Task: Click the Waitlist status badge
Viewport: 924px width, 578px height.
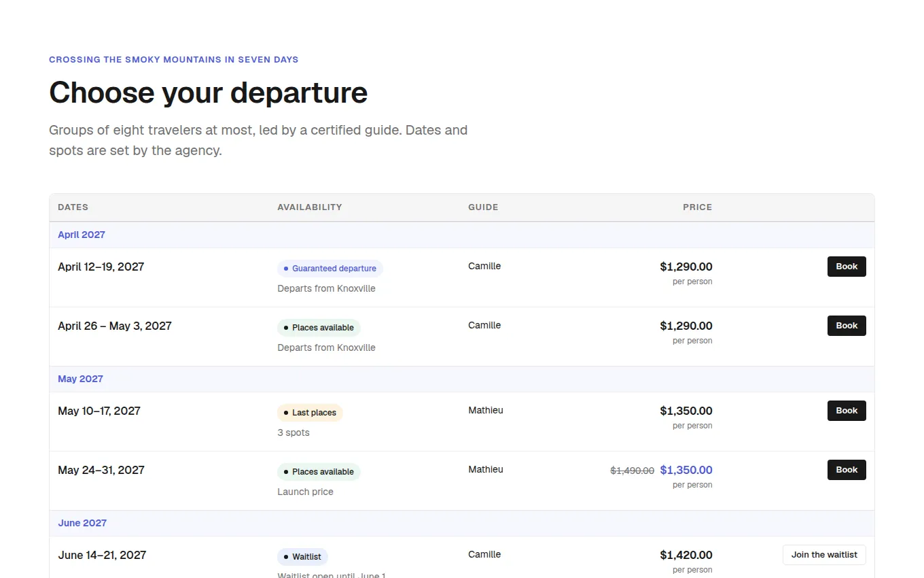Action: point(302,557)
